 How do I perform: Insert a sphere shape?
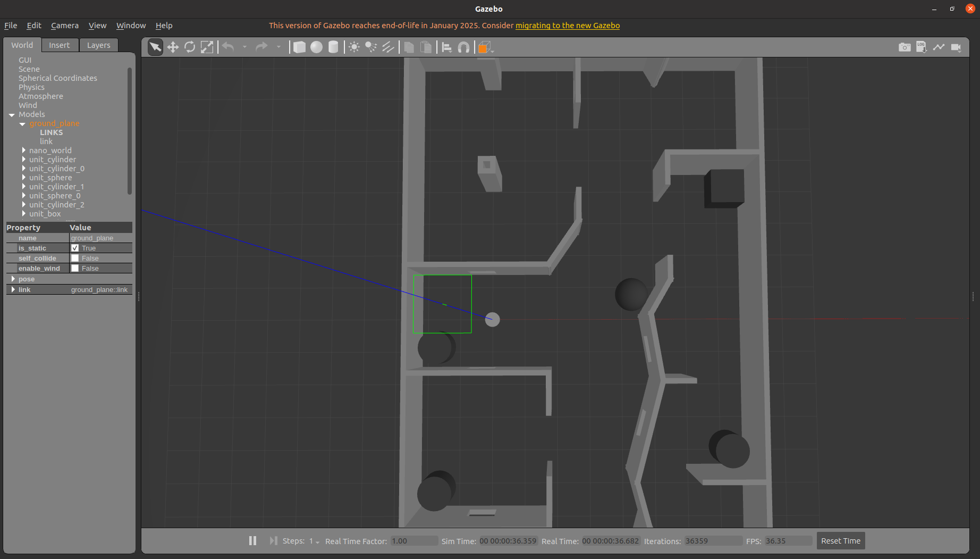point(316,47)
